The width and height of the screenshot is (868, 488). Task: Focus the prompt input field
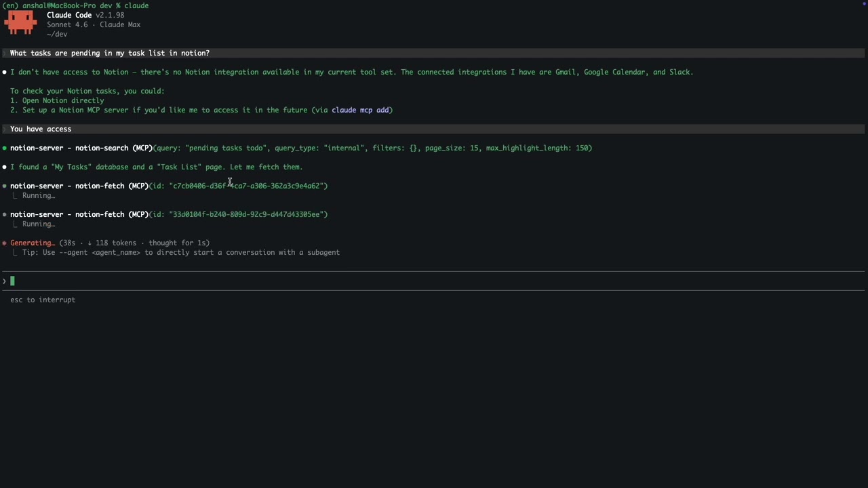(434, 281)
